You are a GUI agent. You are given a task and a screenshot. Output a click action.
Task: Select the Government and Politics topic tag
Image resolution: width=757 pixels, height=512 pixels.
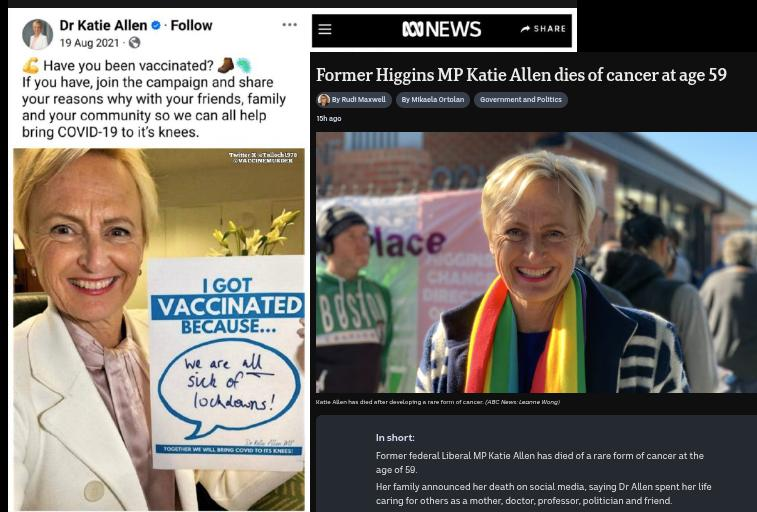point(520,100)
